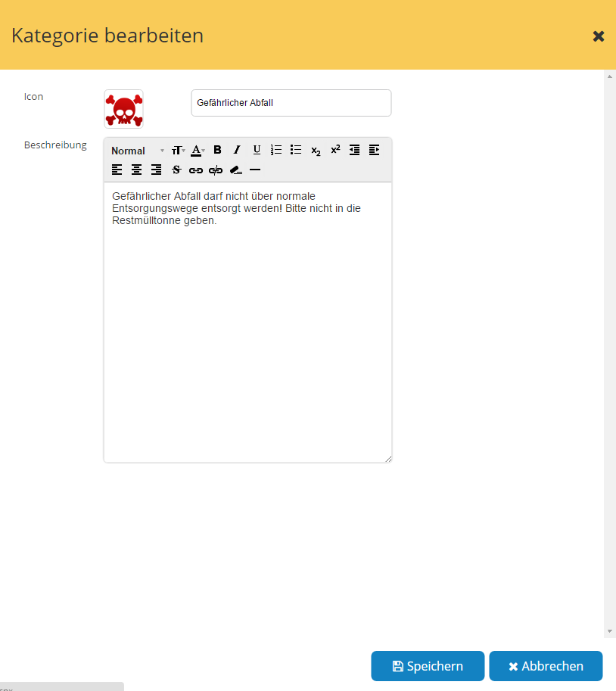Screen dimensions: 616x691
Task: Open the font size dropdown
Action: 178,151
